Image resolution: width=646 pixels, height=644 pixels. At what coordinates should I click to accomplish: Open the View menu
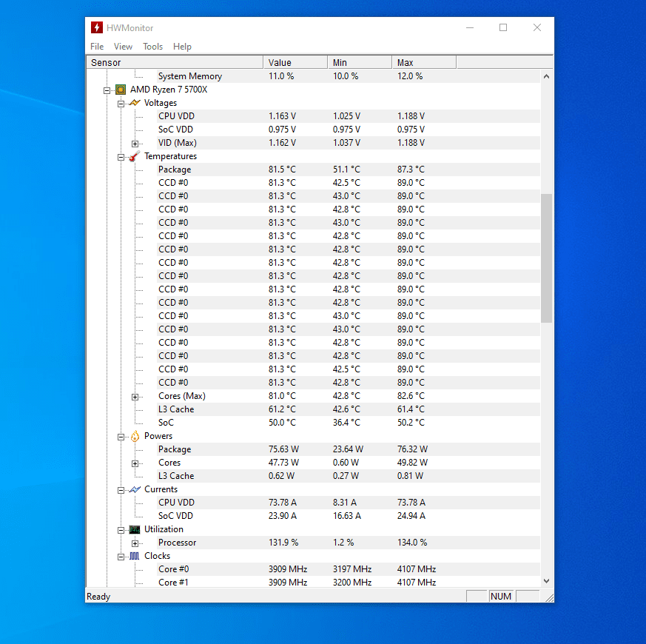[x=123, y=47]
